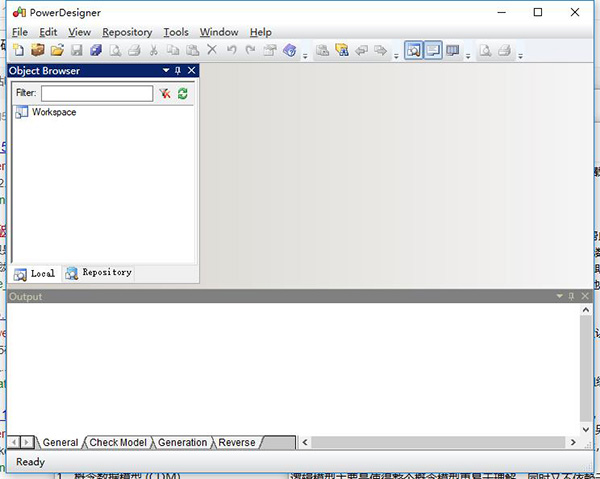Viewport: 600px width, 479px height.
Task: Expand the standard toolbar options arrow
Action: point(305,56)
